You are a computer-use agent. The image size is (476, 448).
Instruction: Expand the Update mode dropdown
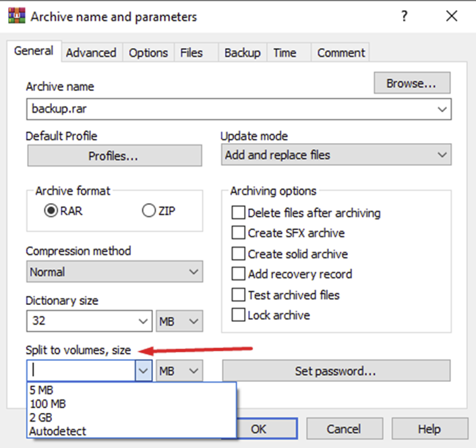click(x=336, y=155)
